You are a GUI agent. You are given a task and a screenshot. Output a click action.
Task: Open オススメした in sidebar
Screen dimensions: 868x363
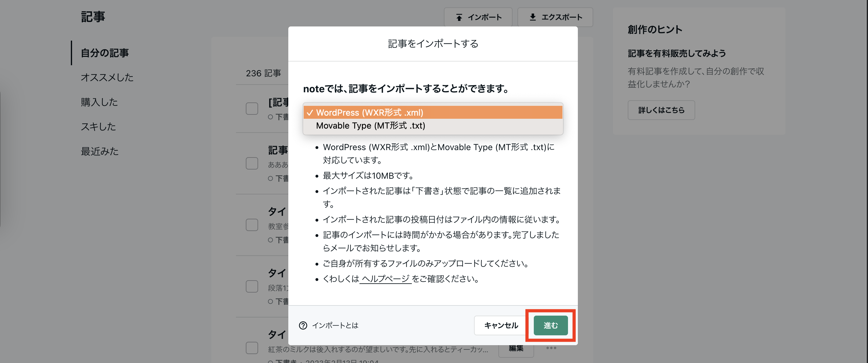pos(107,78)
